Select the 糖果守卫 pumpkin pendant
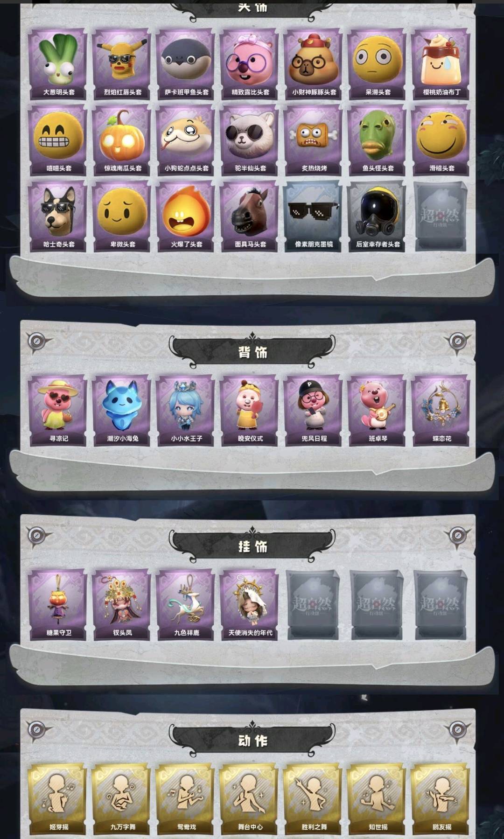The width and height of the screenshot is (504, 839). (58, 605)
